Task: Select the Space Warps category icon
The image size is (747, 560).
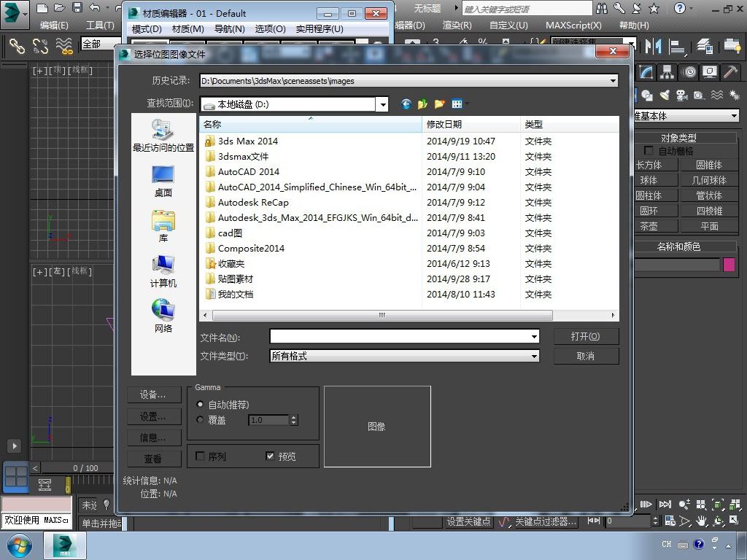Action: click(x=717, y=96)
